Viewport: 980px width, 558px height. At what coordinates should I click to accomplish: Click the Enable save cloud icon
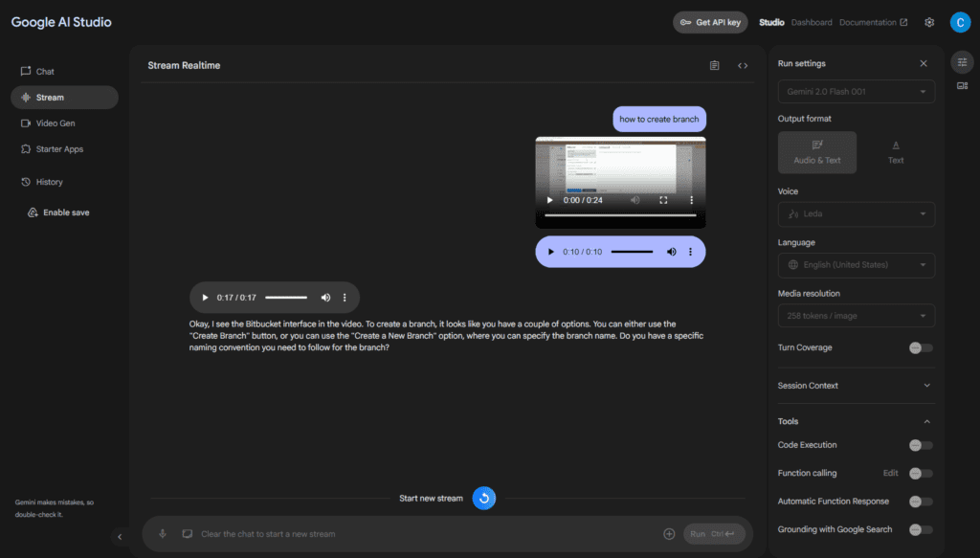pyautogui.click(x=33, y=212)
